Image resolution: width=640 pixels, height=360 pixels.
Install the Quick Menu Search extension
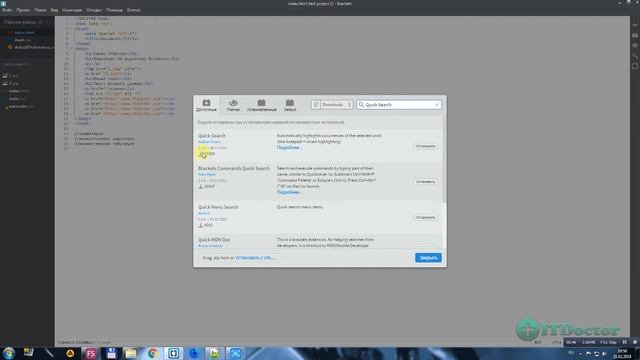pyautogui.click(x=425, y=218)
